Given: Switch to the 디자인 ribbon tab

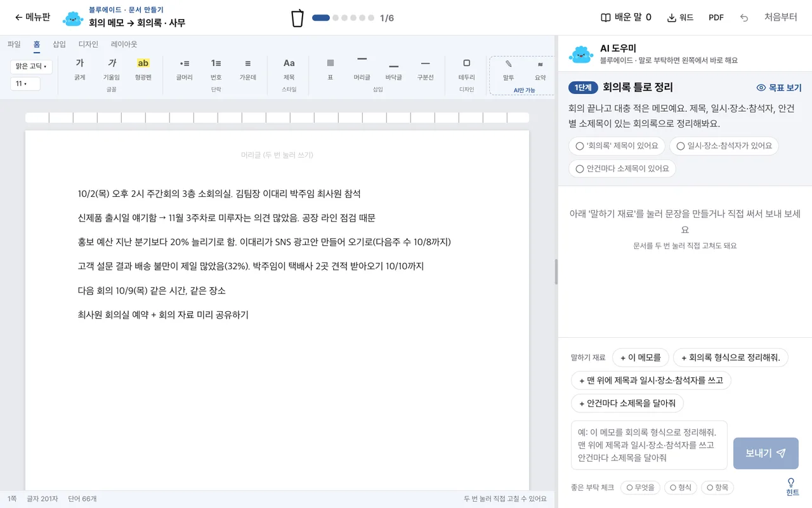Looking at the screenshot, I should click(88, 44).
